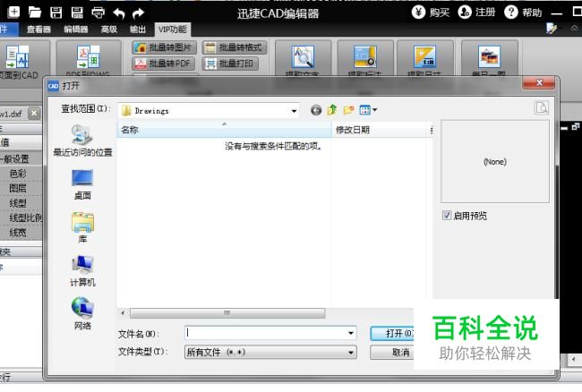Click the PDF to DWG conversion icon

click(x=89, y=56)
